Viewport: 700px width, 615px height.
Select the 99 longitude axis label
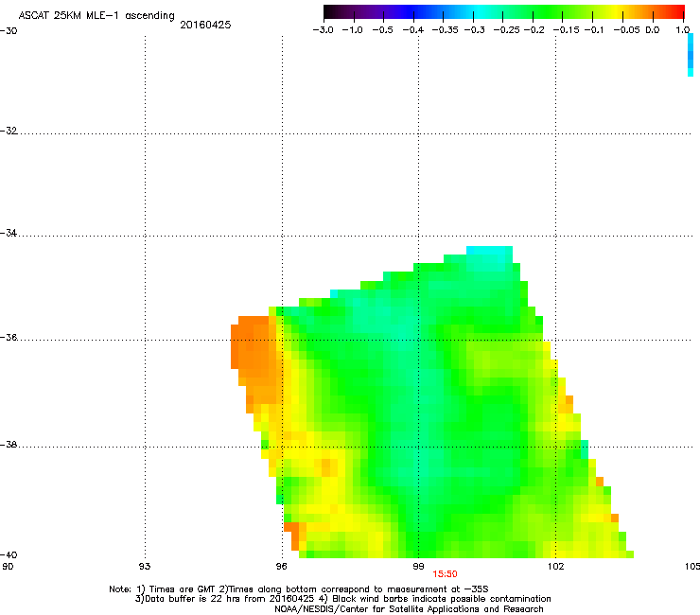[418, 567]
